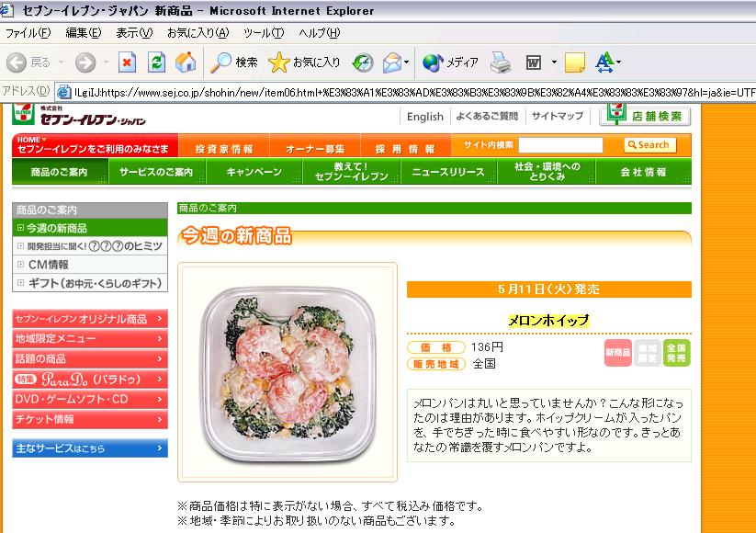This screenshot has width=756, height=533.
Task: Select the キャンペーン navigation tab
Action: 254,172
